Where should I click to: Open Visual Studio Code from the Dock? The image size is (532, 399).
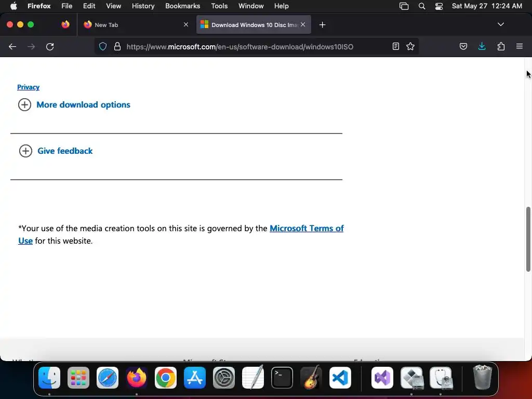tap(340, 378)
